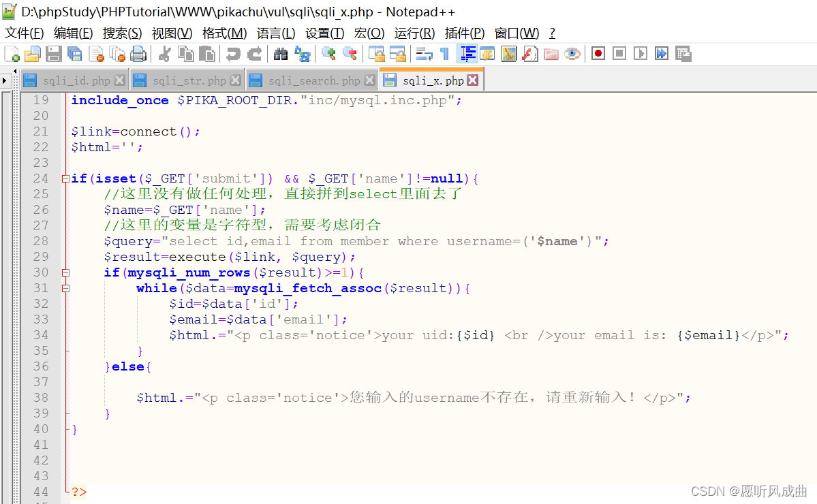Close the sqli_search.php tab

369,80
